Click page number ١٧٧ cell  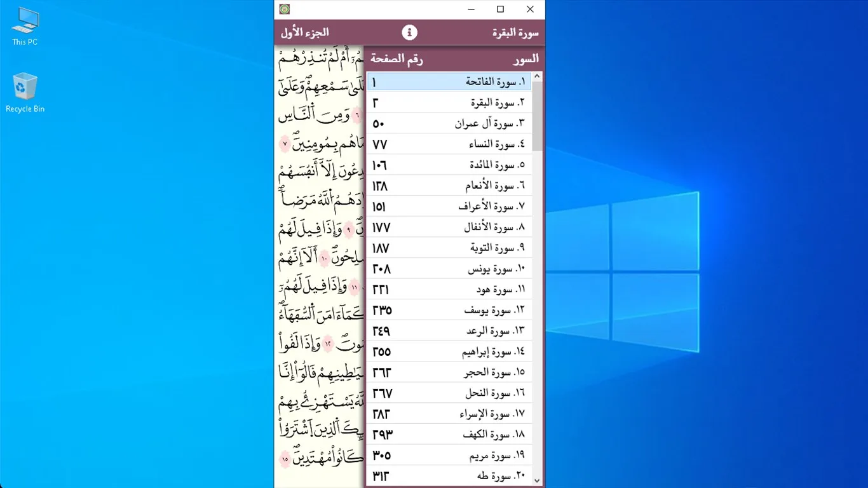pos(381,227)
